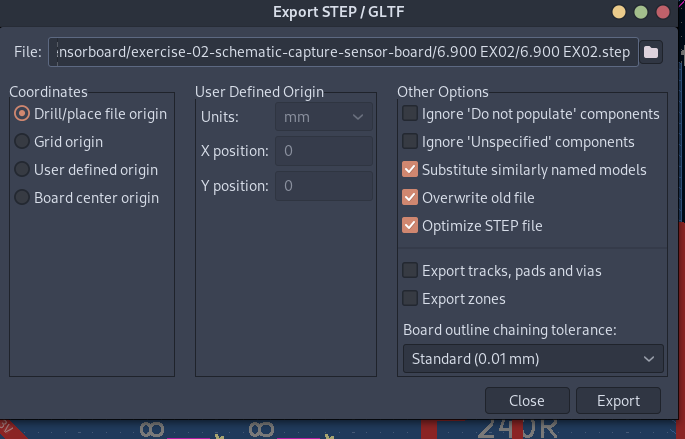Select User defined origin option
Viewport: 685px width, 439px height.
click(22, 170)
